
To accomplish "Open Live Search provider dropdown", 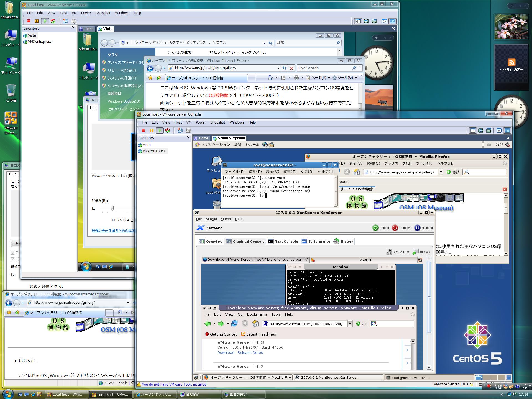I will pyautogui.click(x=360, y=68).
